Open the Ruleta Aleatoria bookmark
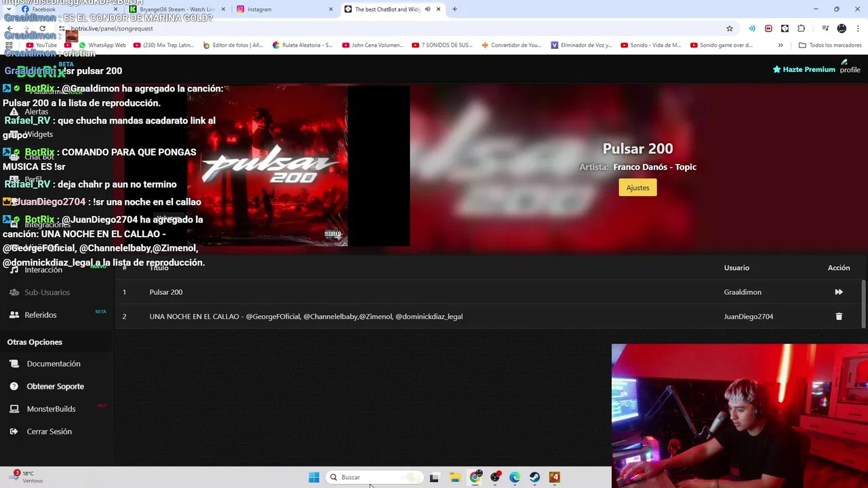Viewport: 868px width, 488px height. pos(302,45)
